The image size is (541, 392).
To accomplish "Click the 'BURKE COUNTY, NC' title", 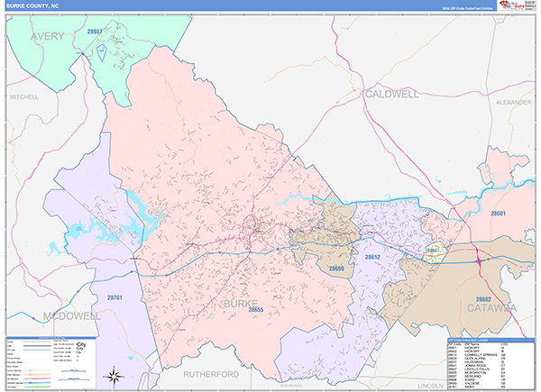I will pyautogui.click(x=32, y=6).
